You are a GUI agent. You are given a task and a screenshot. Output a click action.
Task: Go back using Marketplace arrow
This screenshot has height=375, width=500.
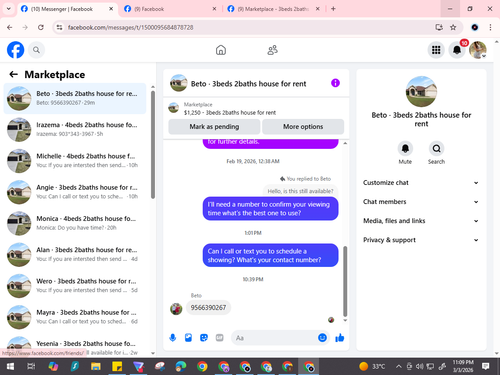(x=13, y=74)
